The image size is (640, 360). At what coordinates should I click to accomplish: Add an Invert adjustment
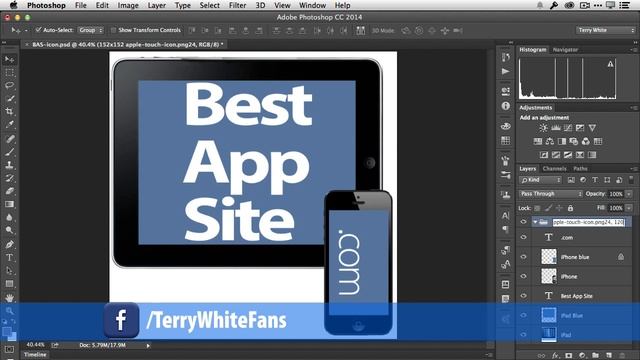[x=544, y=155]
